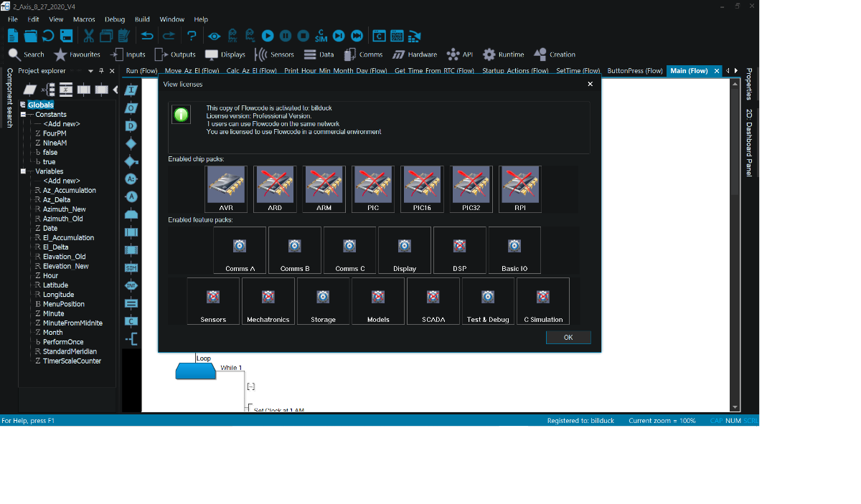The width and height of the screenshot is (861, 504).
Task: Click the Reload project icon
Action: pos(48,36)
